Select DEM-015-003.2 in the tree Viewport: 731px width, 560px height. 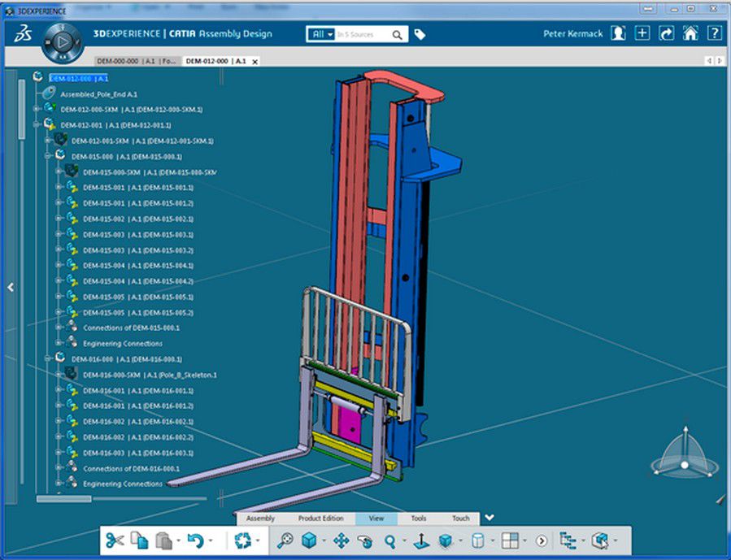point(138,250)
